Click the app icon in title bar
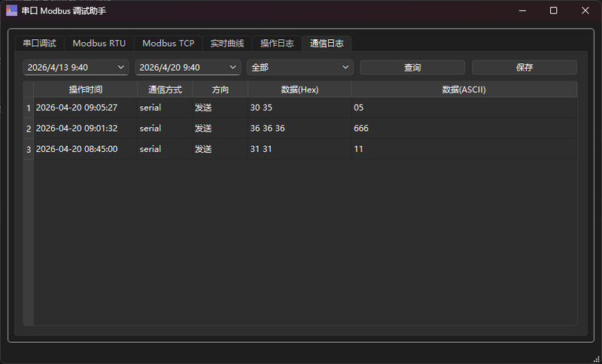This screenshot has width=602, height=364. point(11,11)
